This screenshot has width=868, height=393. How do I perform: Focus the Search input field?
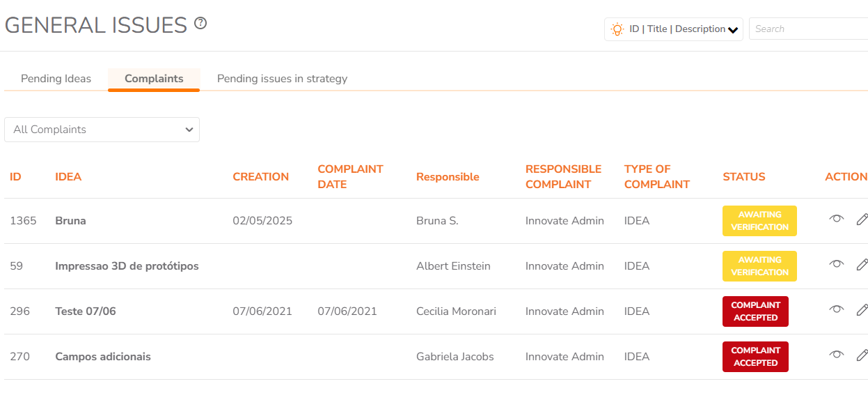click(x=808, y=29)
